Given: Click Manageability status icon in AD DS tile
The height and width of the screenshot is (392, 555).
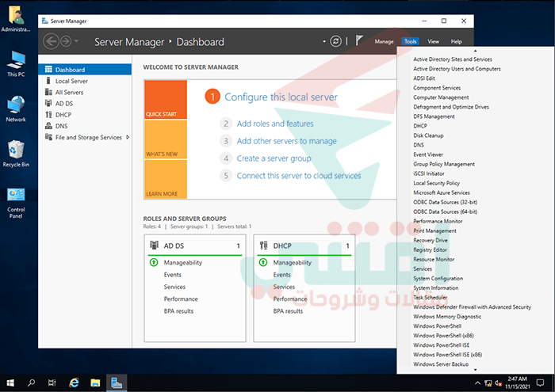Looking at the screenshot, I should 154,262.
